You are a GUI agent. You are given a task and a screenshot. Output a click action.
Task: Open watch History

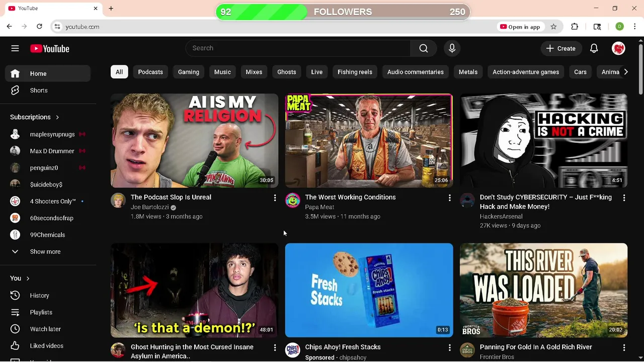pyautogui.click(x=48, y=296)
